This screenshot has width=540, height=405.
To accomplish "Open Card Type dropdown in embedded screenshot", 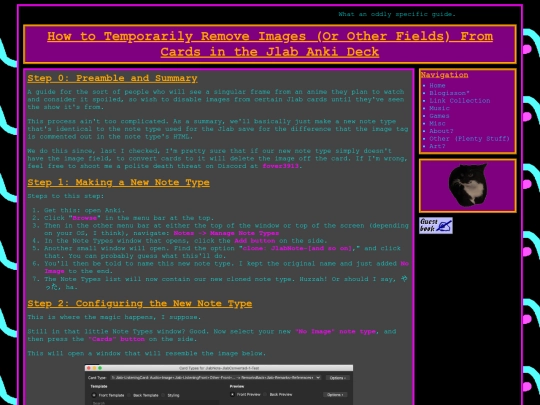I will coord(216,378).
